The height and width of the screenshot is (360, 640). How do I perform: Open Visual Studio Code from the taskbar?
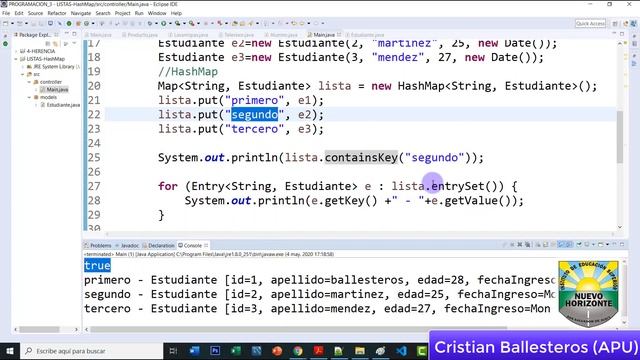[401, 351]
